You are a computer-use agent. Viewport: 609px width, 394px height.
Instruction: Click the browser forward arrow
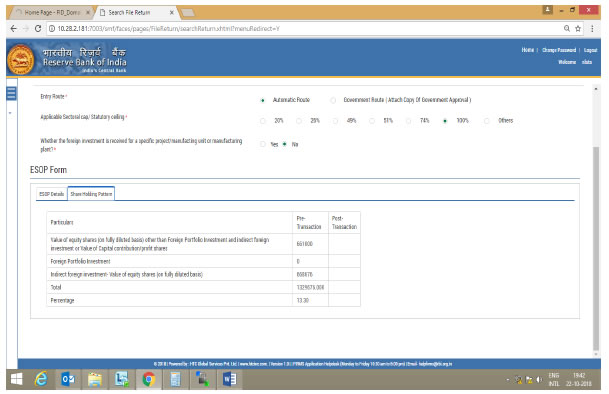coord(26,28)
